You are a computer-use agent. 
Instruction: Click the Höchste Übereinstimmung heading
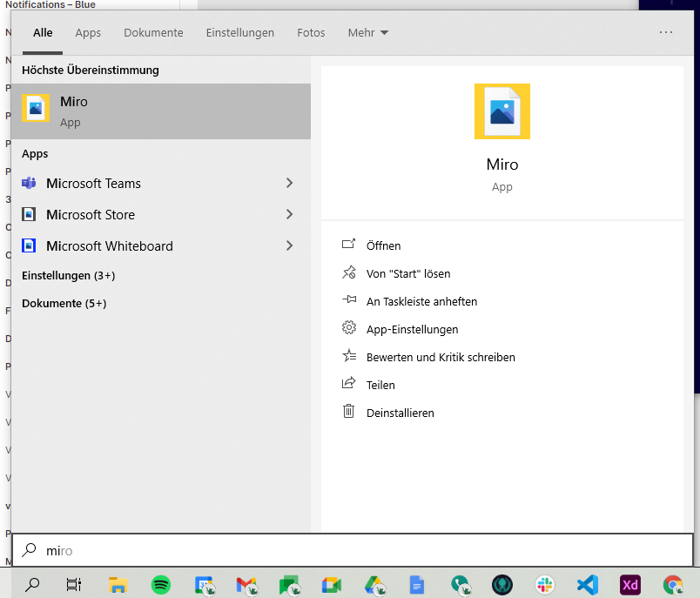point(91,70)
